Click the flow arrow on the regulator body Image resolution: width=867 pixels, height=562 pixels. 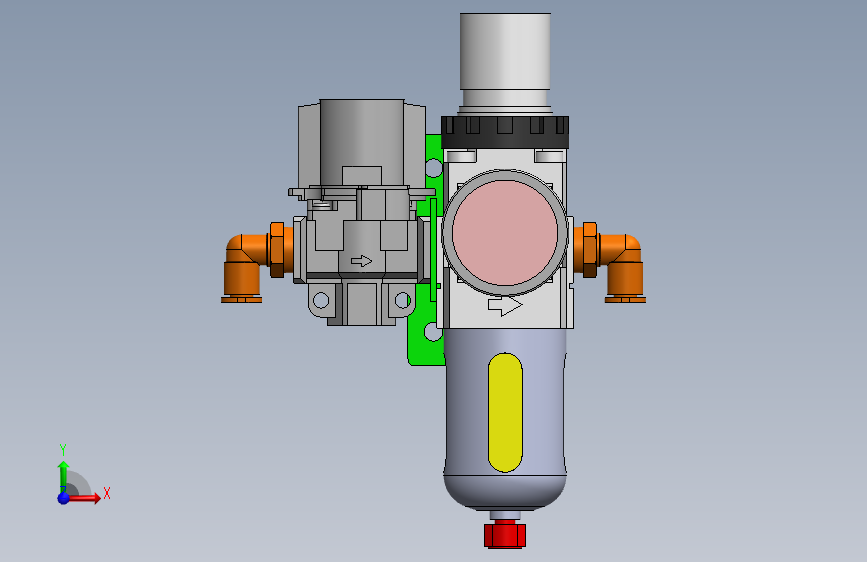(505, 306)
